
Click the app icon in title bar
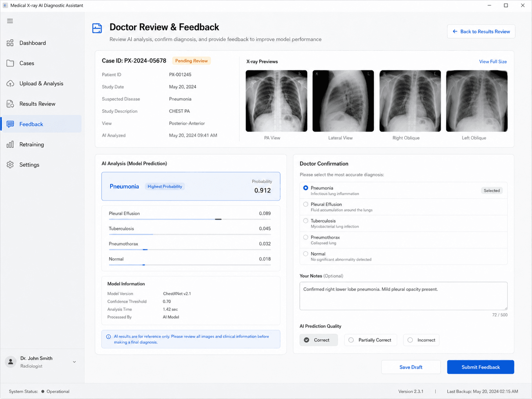click(x=5, y=6)
